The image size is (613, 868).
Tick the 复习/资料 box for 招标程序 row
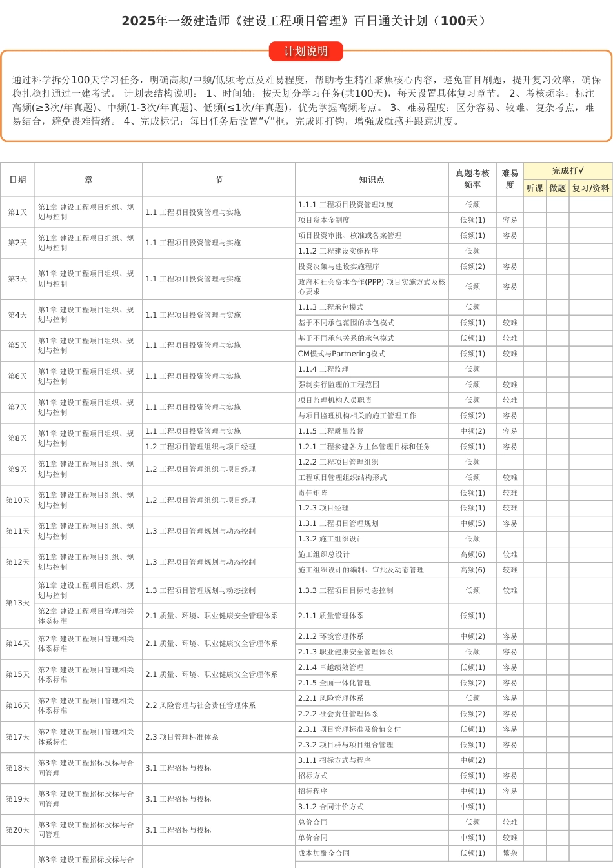tap(590, 791)
